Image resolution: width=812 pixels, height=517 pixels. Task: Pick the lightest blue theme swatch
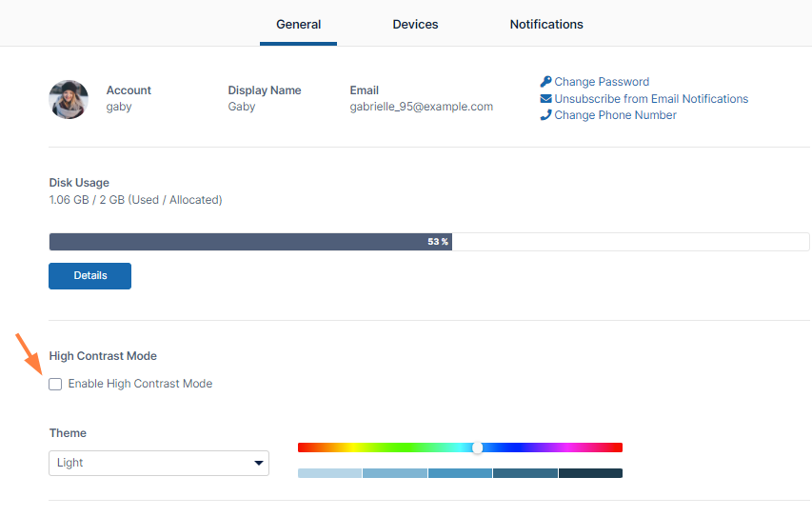pyautogui.click(x=329, y=473)
